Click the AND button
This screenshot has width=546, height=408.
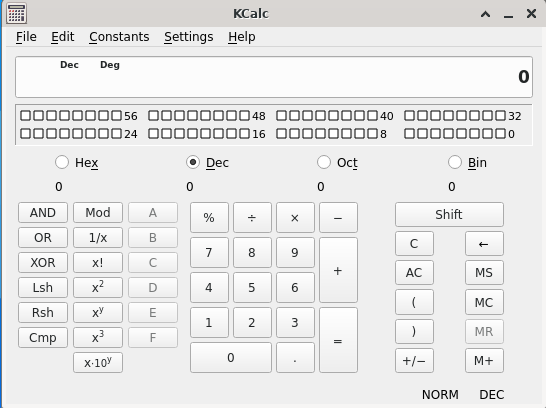click(x=43, y=212)
